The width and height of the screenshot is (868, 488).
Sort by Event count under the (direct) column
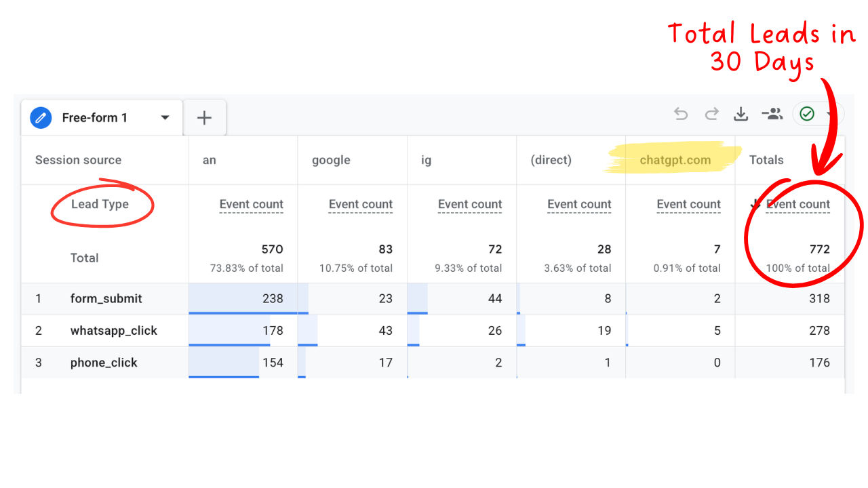(579, 205)
